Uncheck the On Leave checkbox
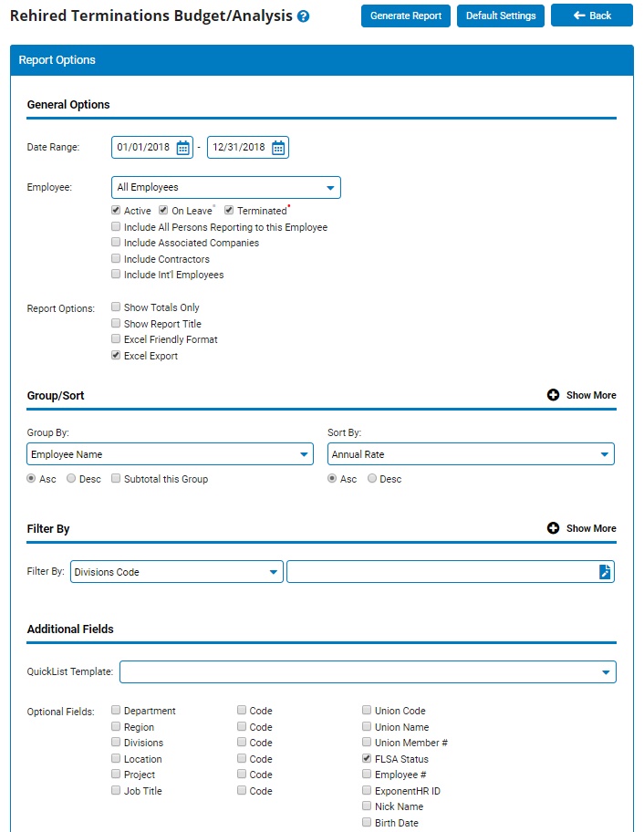 point(163,210)
